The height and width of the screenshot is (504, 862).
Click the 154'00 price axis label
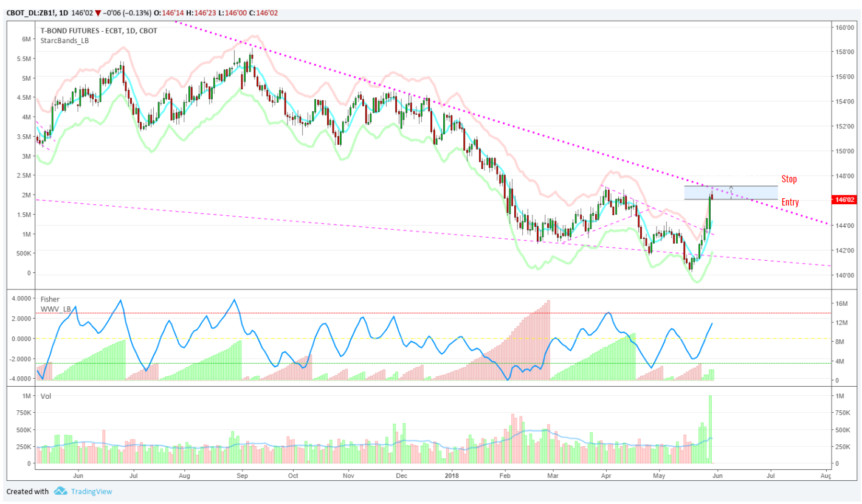tap(844, 102)
